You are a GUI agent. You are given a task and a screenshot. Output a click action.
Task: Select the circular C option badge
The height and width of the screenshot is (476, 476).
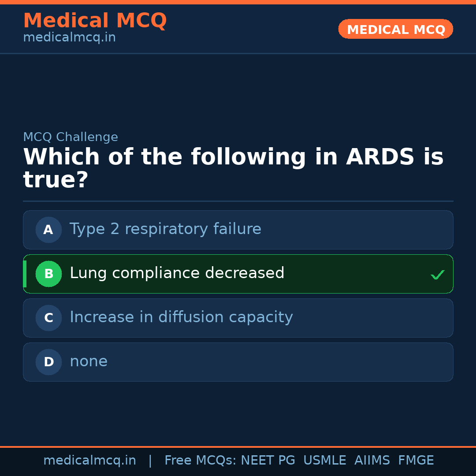coord(48,318)
